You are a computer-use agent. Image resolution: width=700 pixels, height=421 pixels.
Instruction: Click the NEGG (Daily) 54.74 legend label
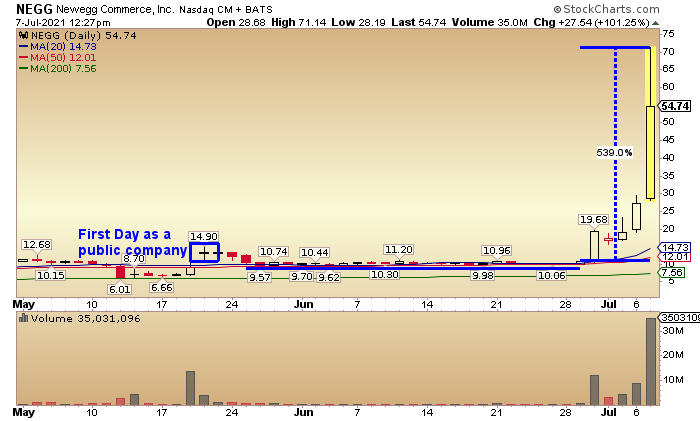point(83,35)
